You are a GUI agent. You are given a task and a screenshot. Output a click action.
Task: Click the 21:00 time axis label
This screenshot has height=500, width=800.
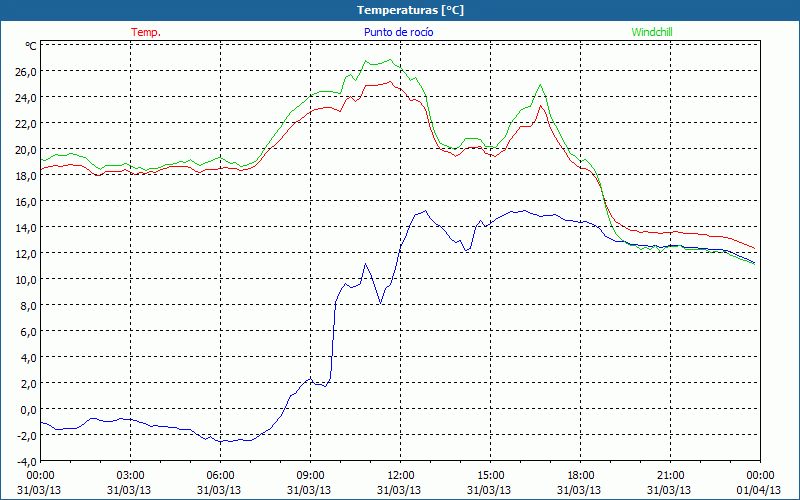tap(670, 475)
